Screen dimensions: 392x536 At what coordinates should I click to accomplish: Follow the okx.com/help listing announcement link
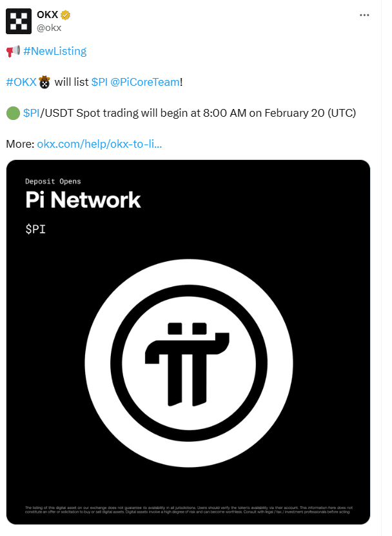point(101,144)
